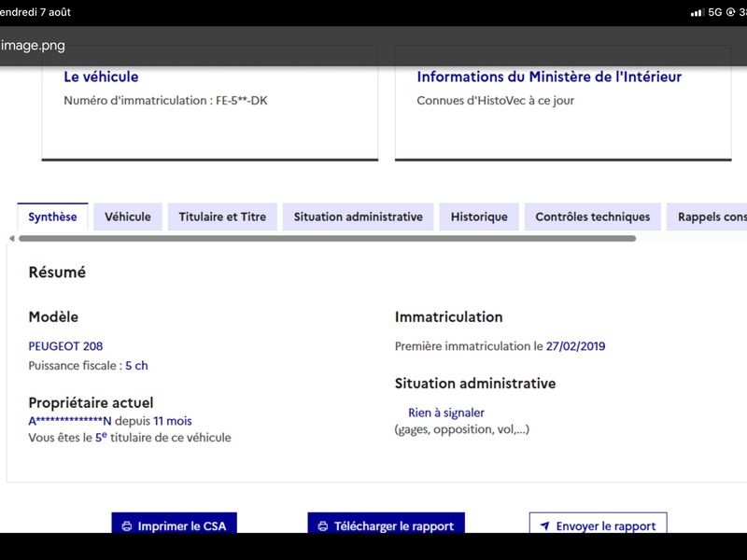Image resolution: width=747 pixels, height=560 pixels.
Task: Click the image.png title text
Action: (33, 46)
